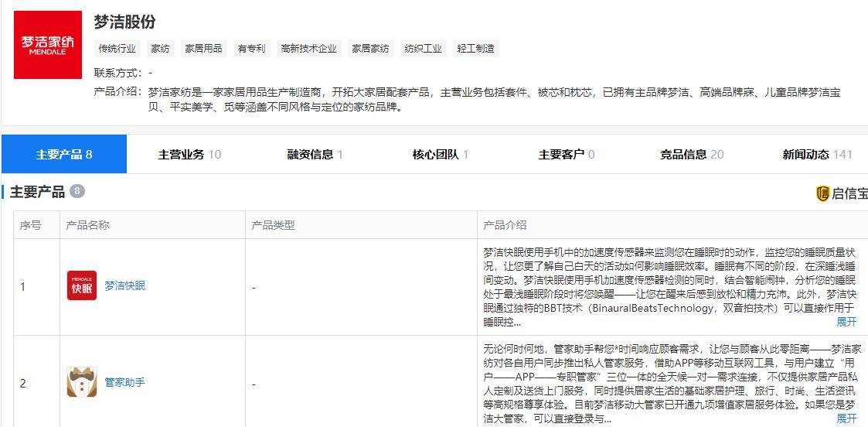
Task: Select the 家居用品 tag
Action: pos(203,49)
